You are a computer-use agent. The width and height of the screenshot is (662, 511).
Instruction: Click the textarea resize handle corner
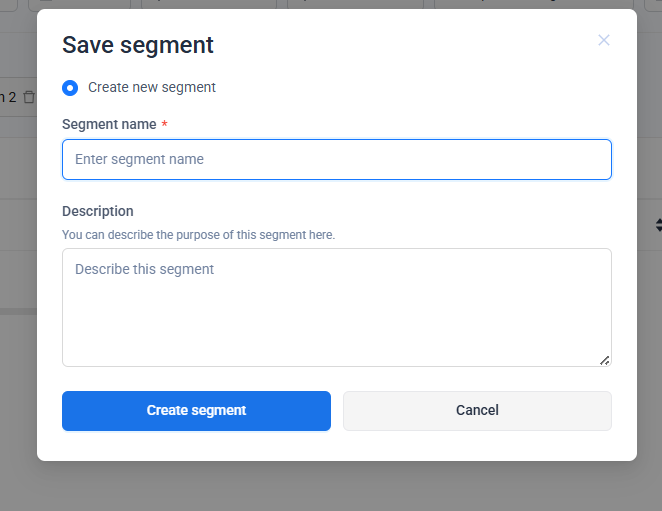point(605,360)
